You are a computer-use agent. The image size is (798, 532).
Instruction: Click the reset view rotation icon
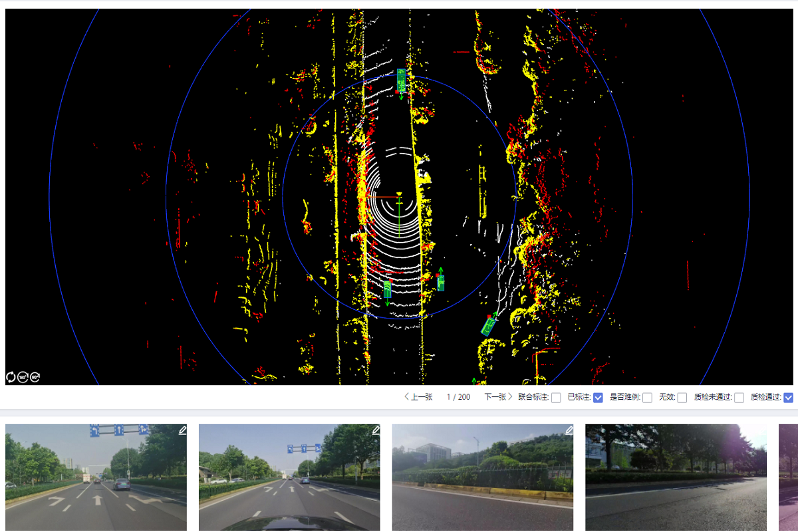pyautogui.click(x=11, y=377)
